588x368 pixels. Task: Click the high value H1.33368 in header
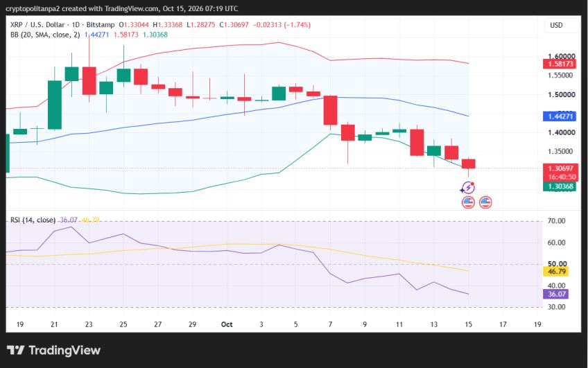[x=168, y=25]
